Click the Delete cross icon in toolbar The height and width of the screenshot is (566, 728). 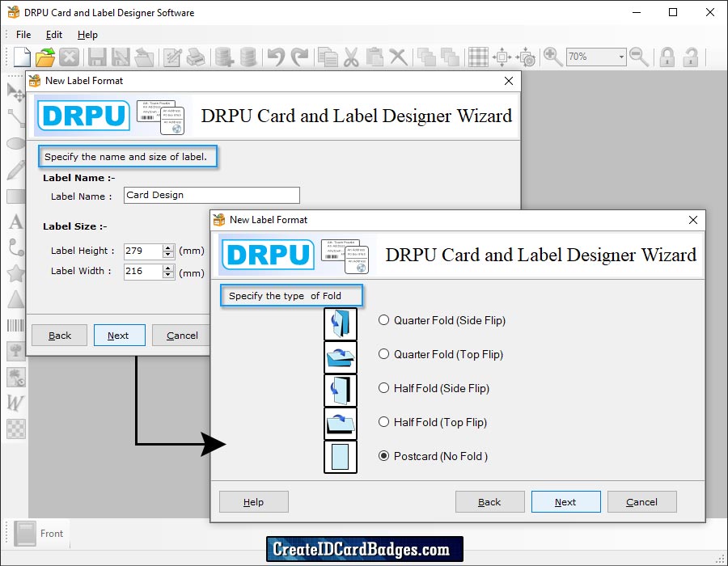tap(398, 57)
